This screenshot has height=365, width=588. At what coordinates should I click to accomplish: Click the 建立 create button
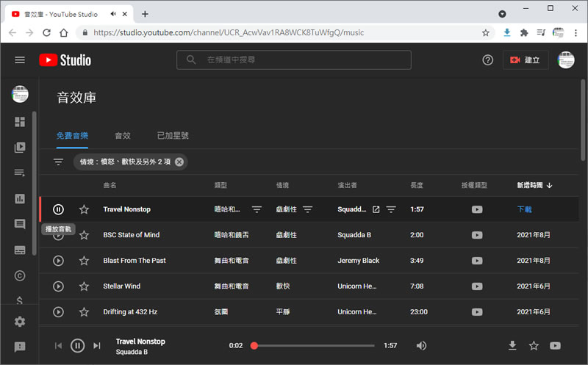coord(525,60)
